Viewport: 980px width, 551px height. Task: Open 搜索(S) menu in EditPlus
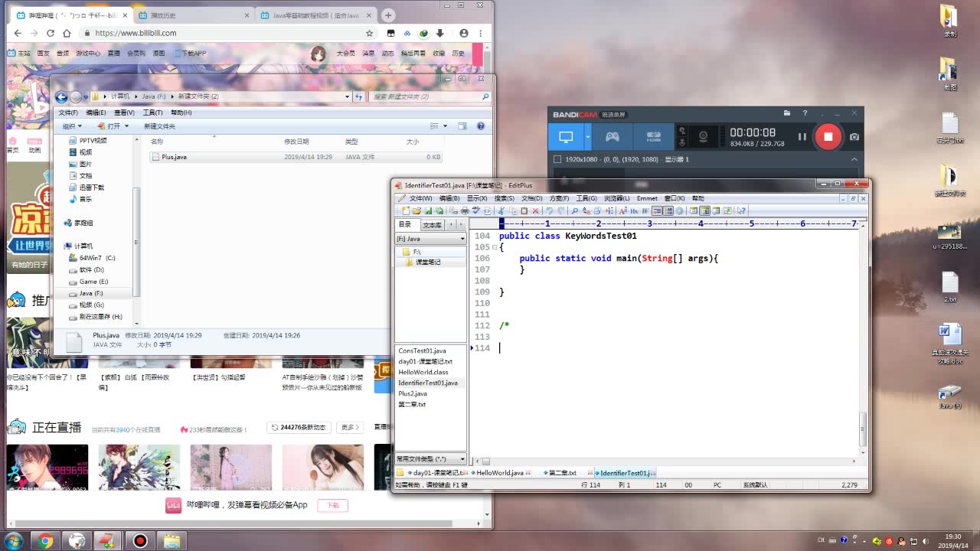504,198
